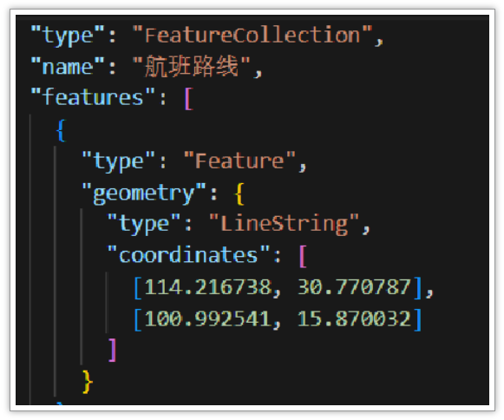
Task: Click latitude value 30.770787
Action: (x=354, y=287)
